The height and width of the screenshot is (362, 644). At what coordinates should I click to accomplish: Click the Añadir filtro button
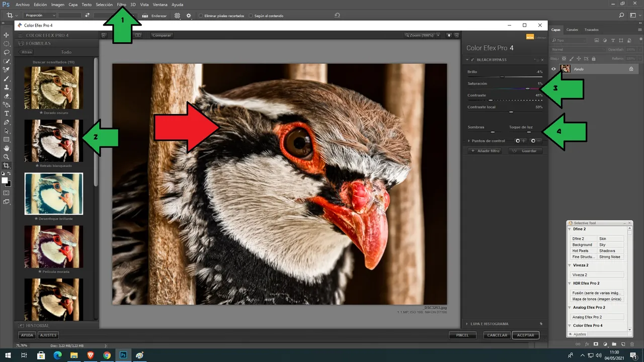(x=486, y=151)
